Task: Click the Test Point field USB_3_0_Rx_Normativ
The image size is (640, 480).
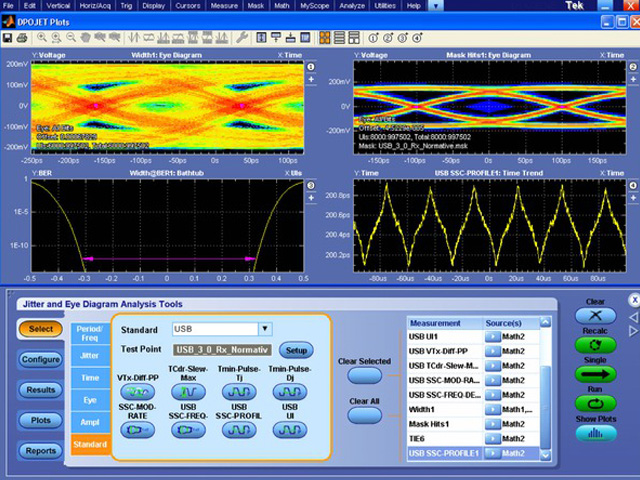Action: tap(222, 350)
